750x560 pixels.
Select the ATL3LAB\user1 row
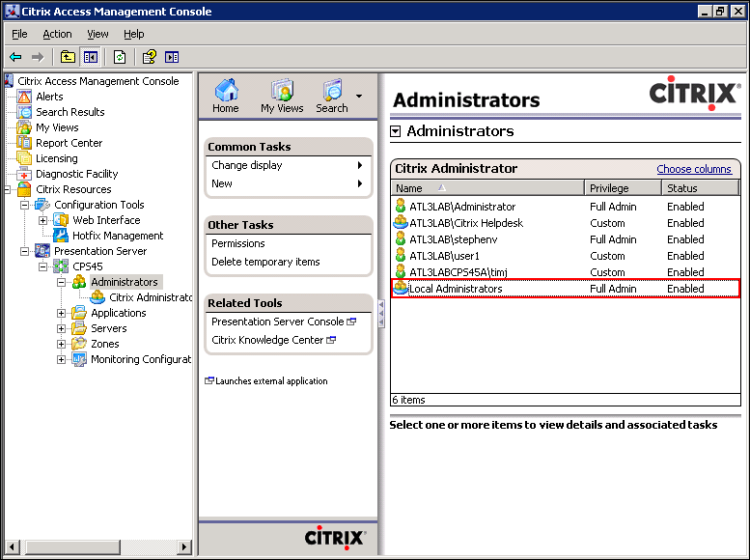coord(566,256)
